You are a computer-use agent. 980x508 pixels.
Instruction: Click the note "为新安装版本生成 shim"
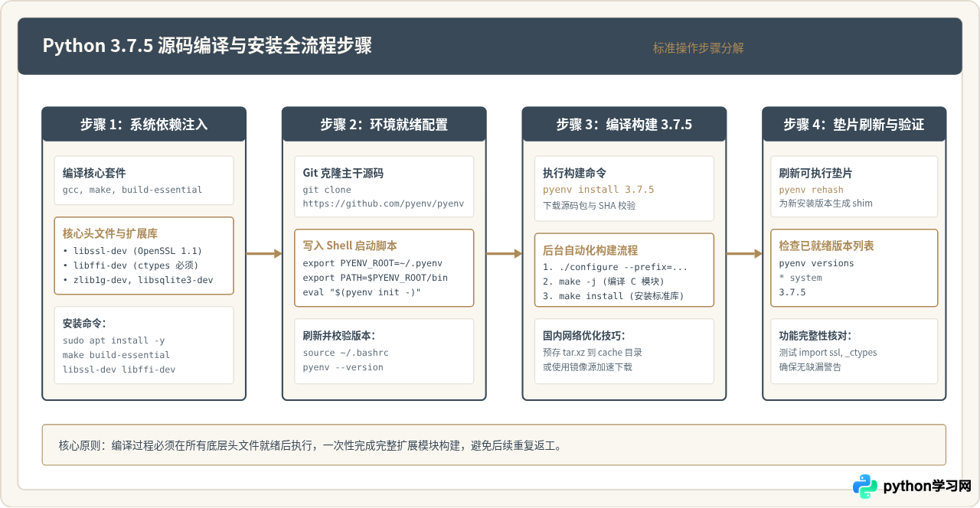pyautogui.click(x=825, y=203)
